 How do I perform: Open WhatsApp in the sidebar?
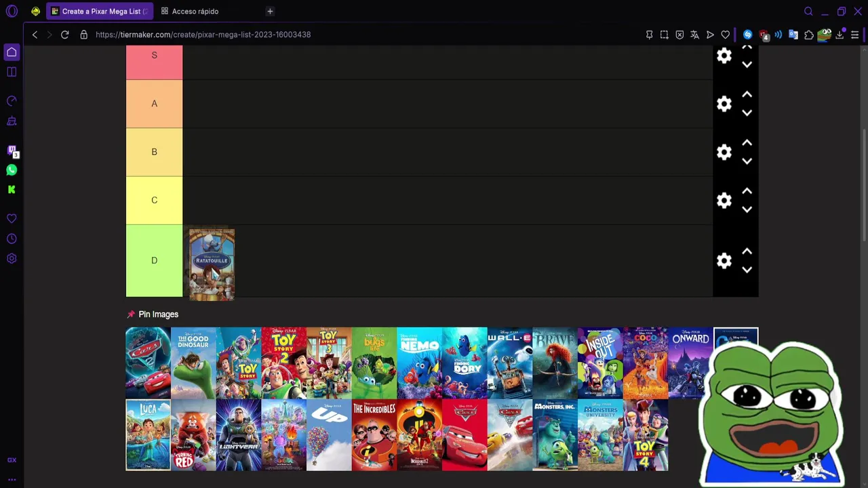point(12,170)
